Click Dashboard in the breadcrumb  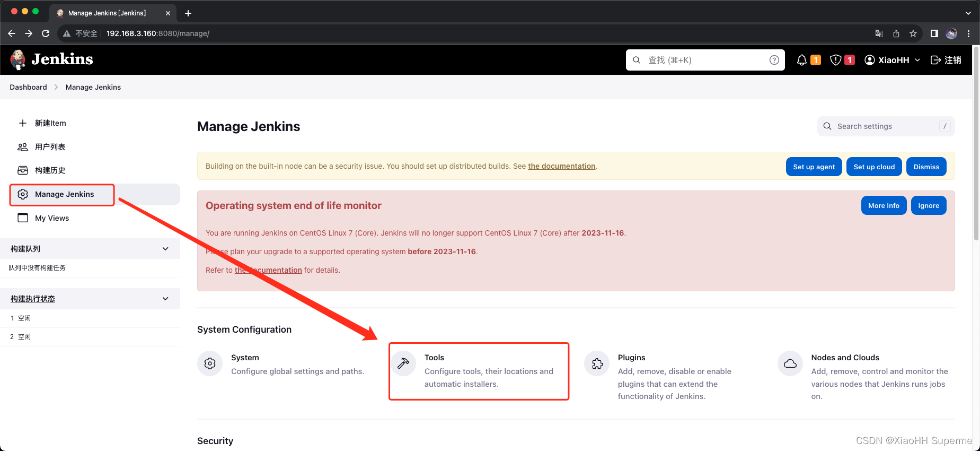pyautogui.click(x=28, y=87)
